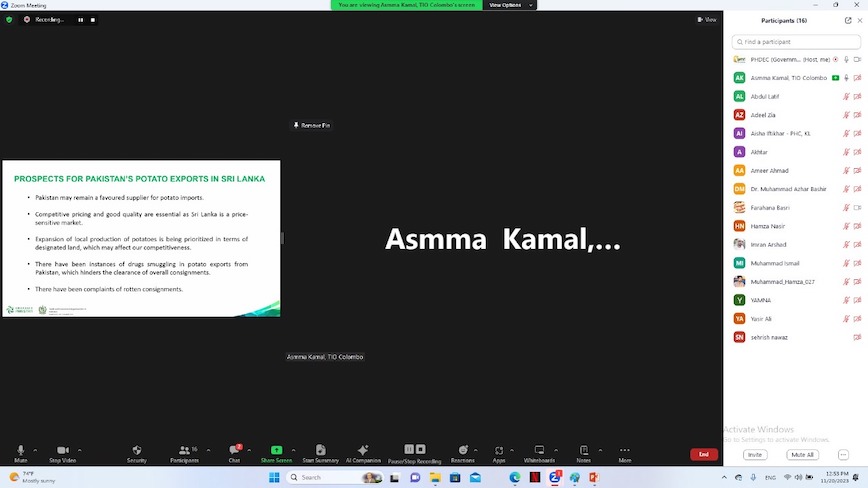Click the Find a participant search field

click(x=797, y=42)
